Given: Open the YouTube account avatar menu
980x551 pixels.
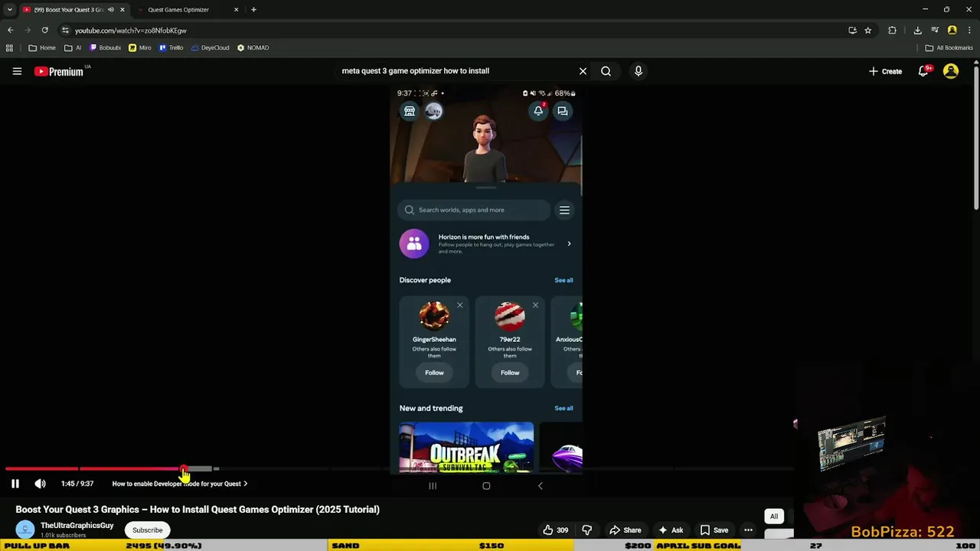Looking at the screenshot, I should [951, 71].
